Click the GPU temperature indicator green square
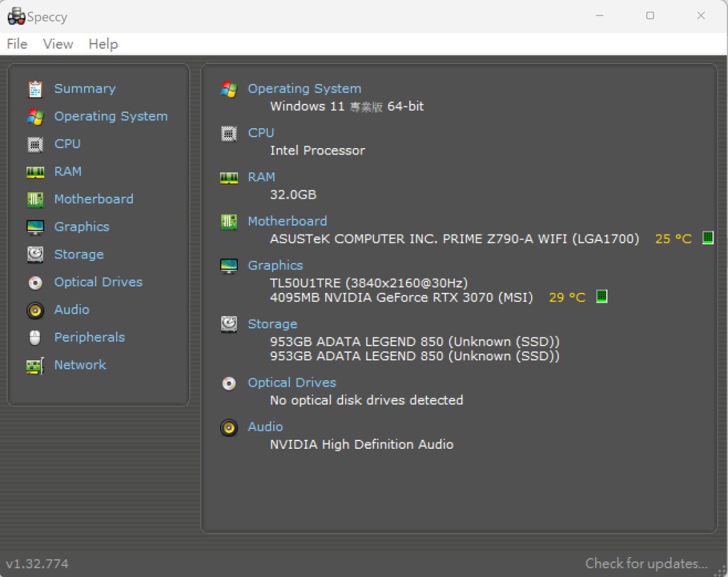728x577 pixels. 602,296
